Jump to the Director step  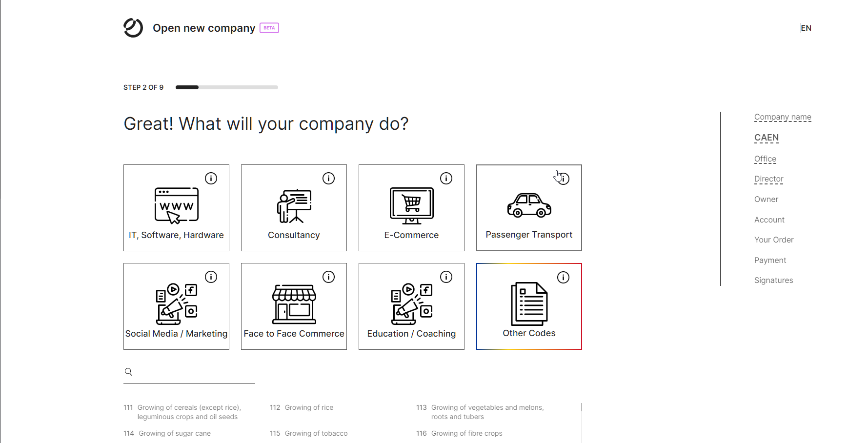tap(768, 179)
